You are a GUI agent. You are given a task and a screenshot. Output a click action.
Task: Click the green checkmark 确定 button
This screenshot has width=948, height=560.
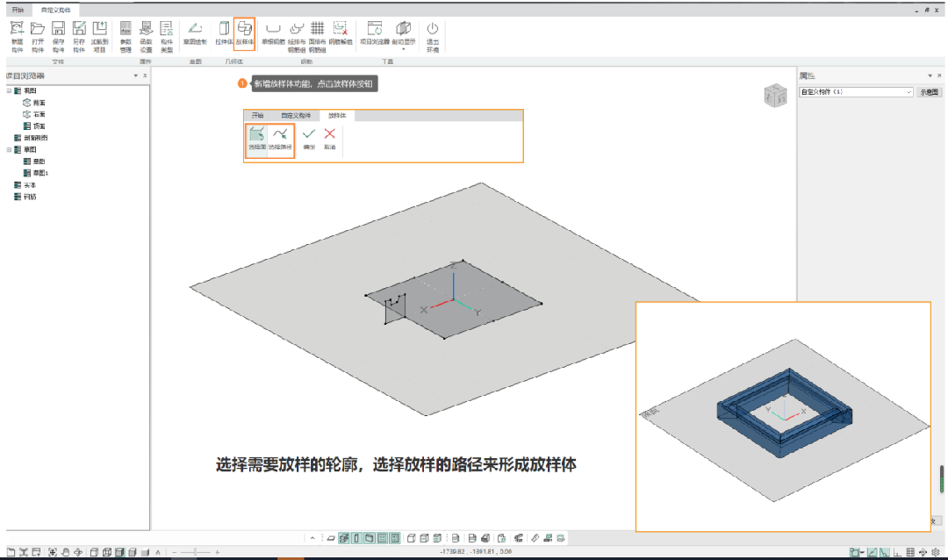click(308, 138)
